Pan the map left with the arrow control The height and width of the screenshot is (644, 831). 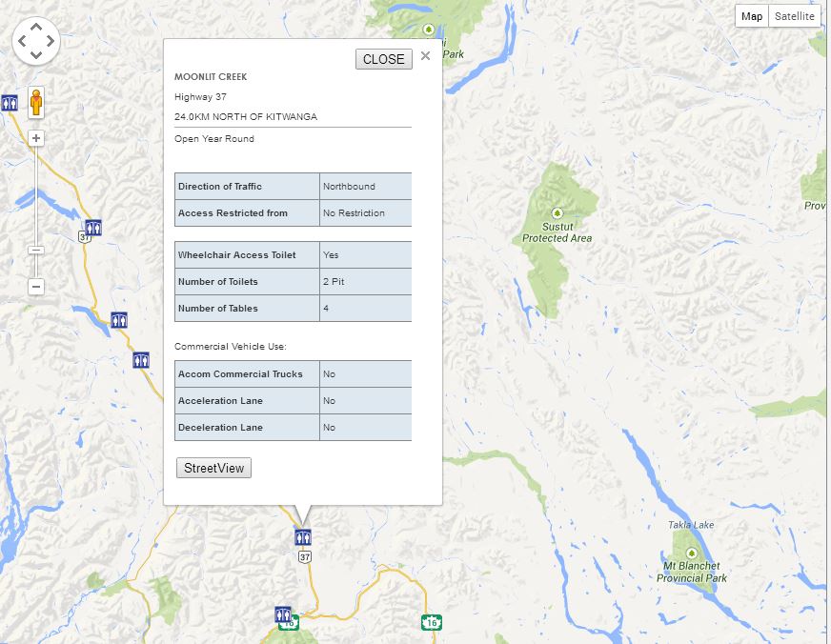22,41
